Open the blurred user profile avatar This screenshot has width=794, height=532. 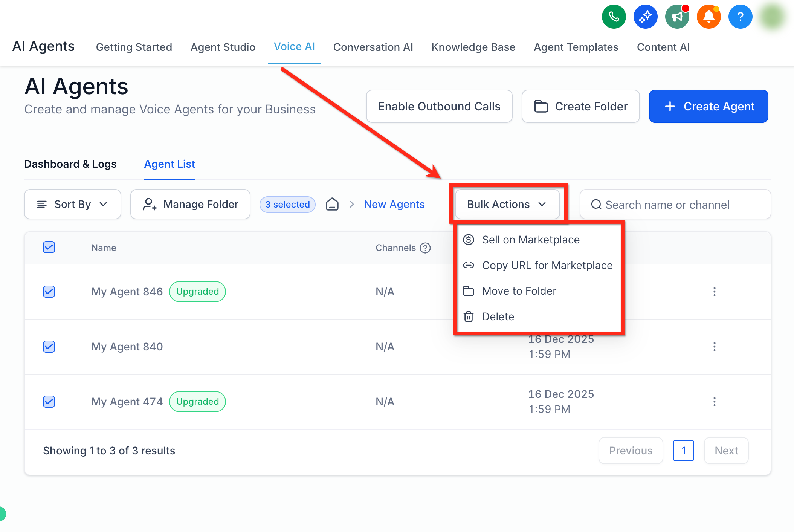tap(772, 17)
